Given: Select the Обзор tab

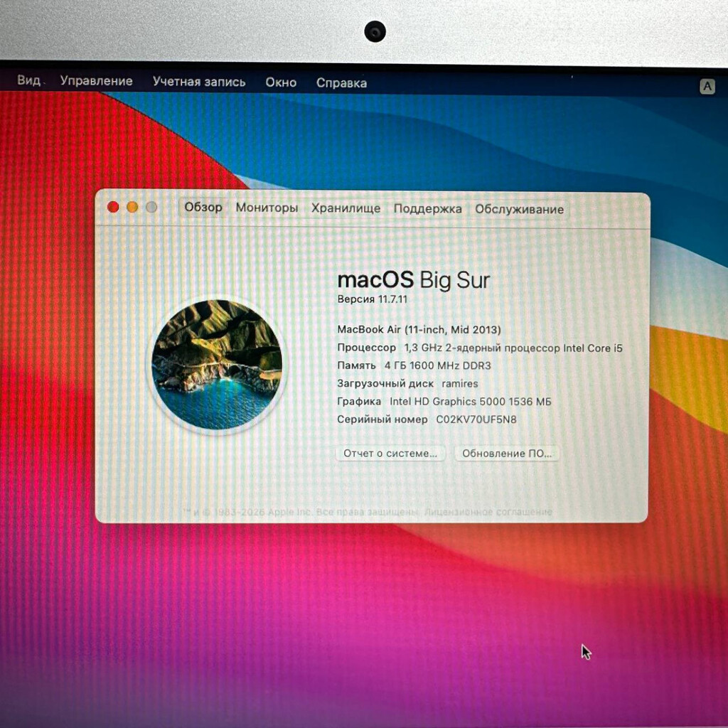Looking at the screenshot, I should pos(203,208).
